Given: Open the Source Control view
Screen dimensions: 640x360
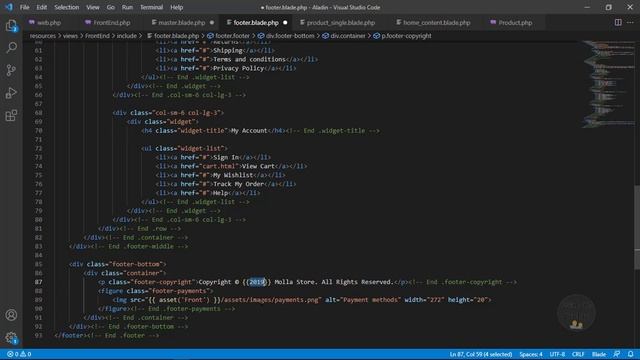Looking at the screenshot, I should click(x=11, y=70).
